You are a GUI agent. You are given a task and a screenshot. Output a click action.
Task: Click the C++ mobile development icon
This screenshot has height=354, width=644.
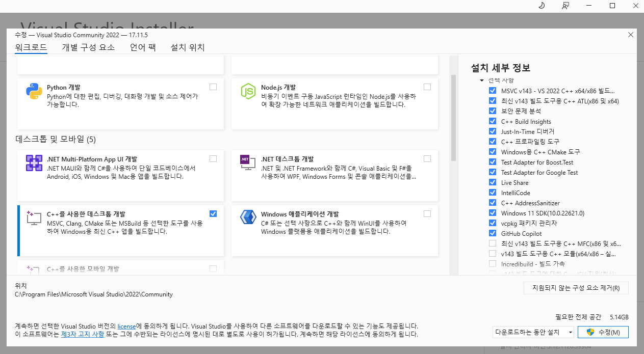(34, 270)
